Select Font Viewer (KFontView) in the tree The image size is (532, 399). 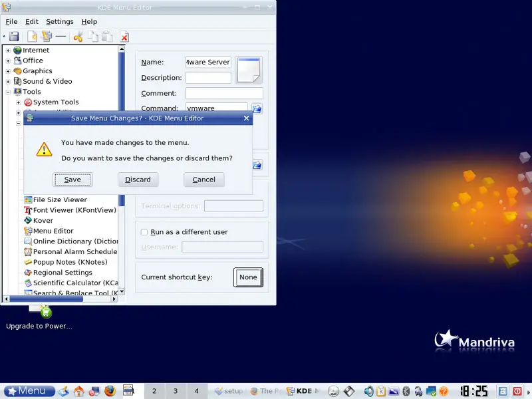point(70,210)
